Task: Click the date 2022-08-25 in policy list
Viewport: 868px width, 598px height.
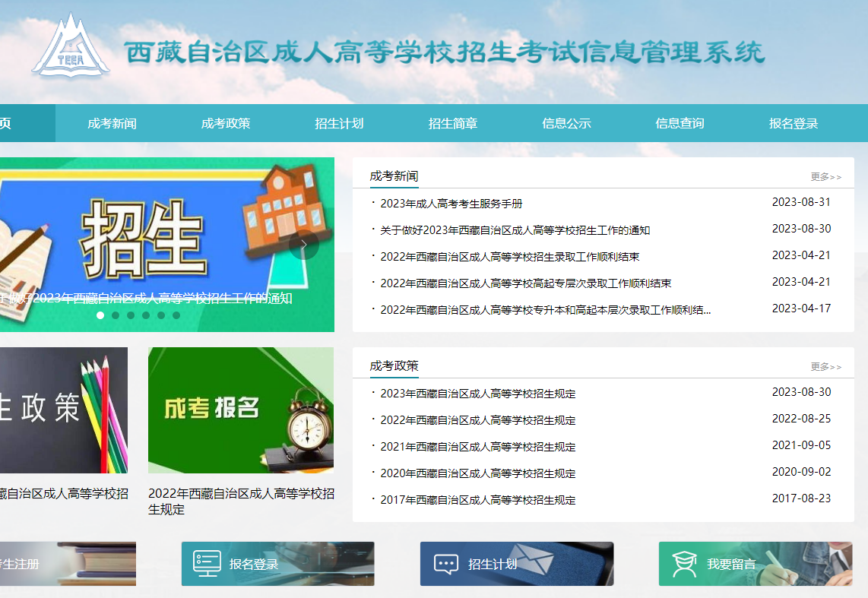Action: [x=801, y=418]
